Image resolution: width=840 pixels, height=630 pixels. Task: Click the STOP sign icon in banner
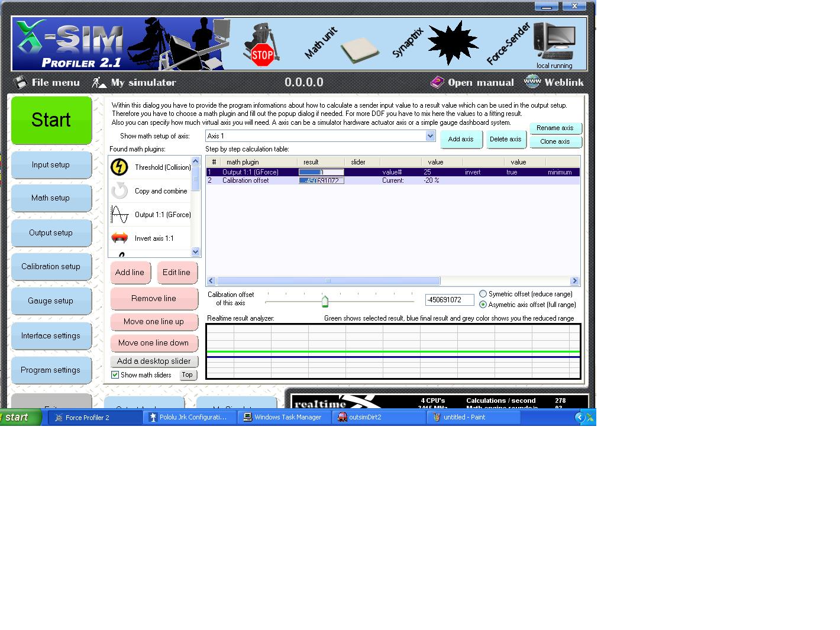point(262,55)
